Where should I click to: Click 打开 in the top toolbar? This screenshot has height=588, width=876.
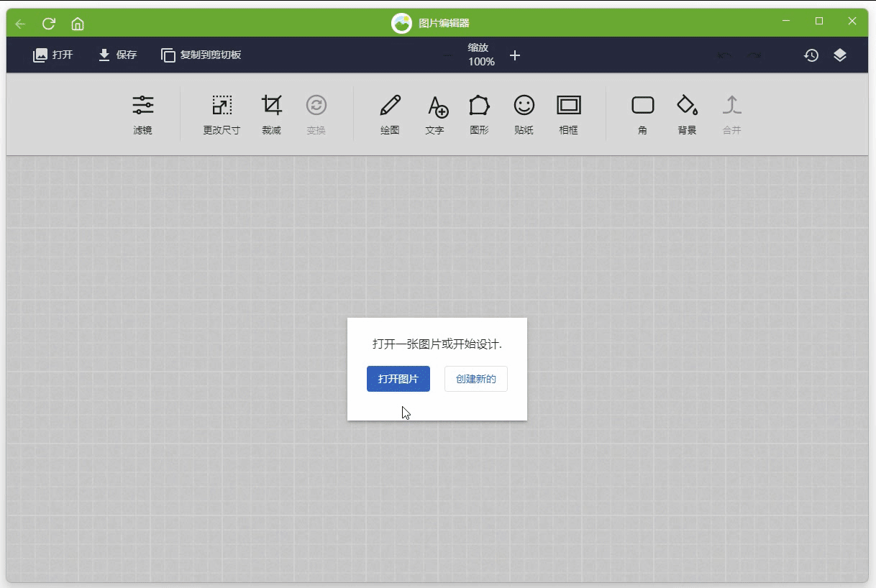pos(53,55)
